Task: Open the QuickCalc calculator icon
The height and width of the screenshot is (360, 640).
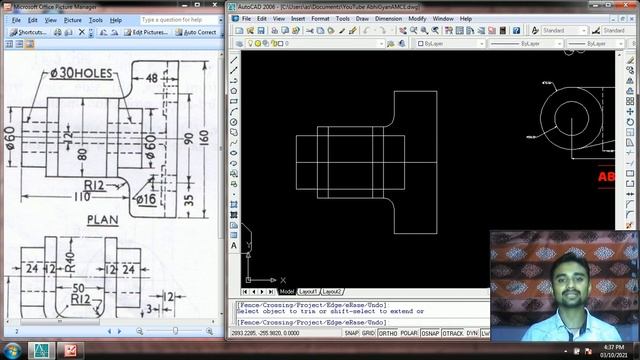Action: tap(502, 31)
